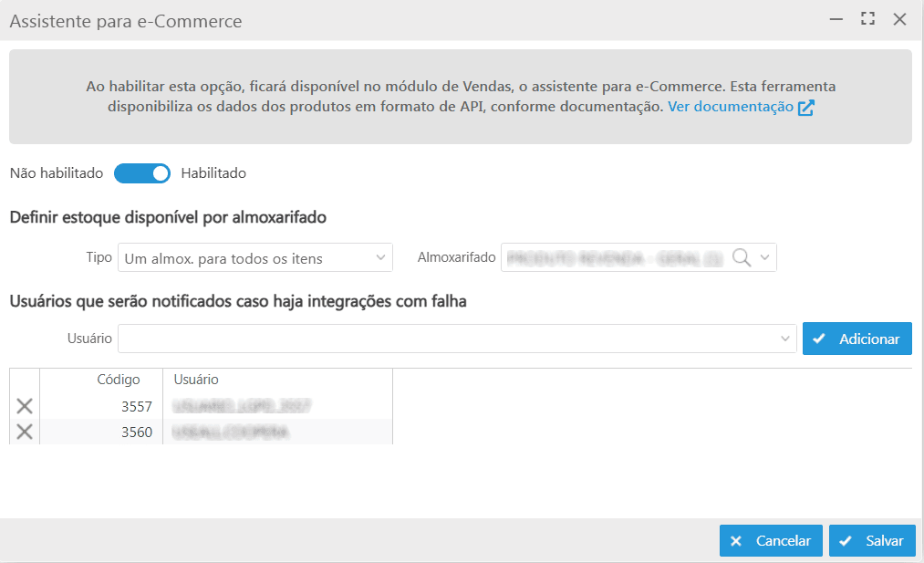Click inside the Usuário input field
This screenshot has width=924, height=563.
(x=447, y=339)
